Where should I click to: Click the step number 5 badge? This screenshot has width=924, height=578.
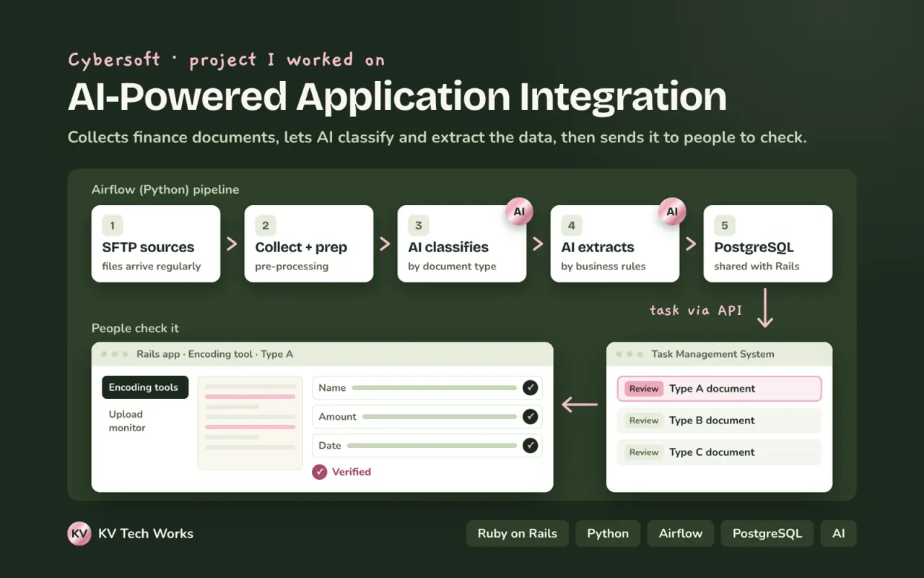click(724, 225)
